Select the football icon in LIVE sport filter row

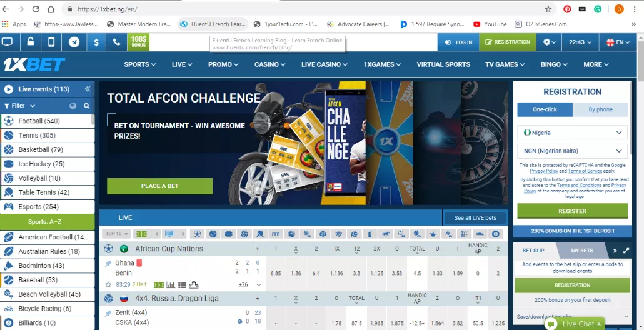[x=197, y=234]
